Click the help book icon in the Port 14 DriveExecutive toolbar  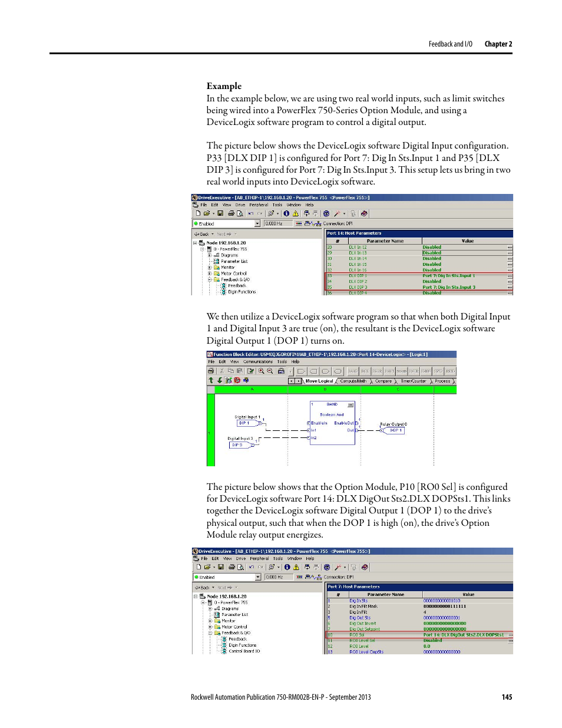[x=364, y=213]
